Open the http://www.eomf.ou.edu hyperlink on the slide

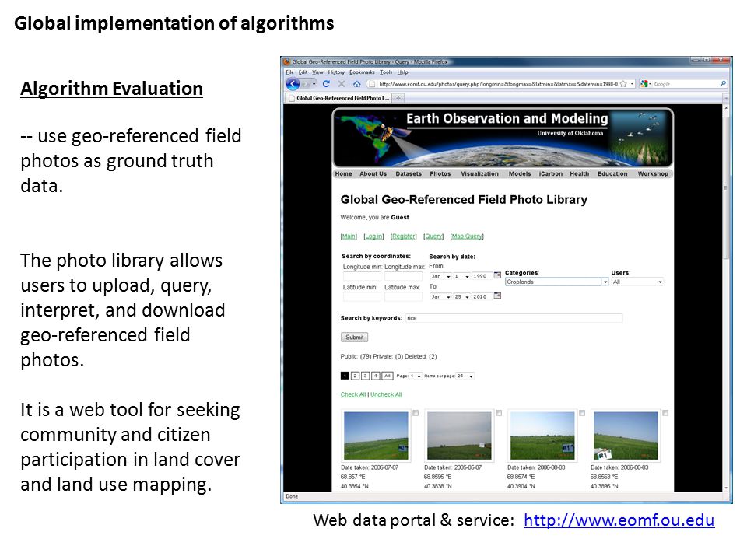(x=619, y=520)
